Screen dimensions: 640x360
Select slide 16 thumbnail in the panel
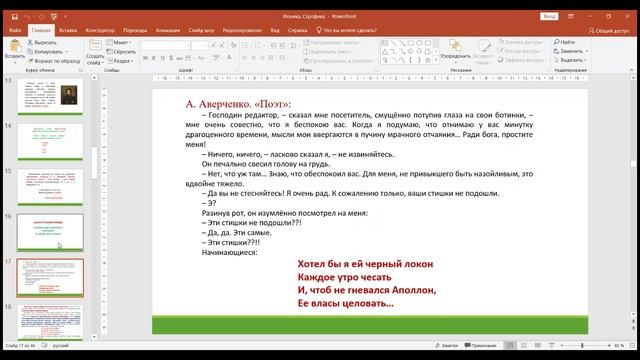pyautogui.click(x=50, y=232)
